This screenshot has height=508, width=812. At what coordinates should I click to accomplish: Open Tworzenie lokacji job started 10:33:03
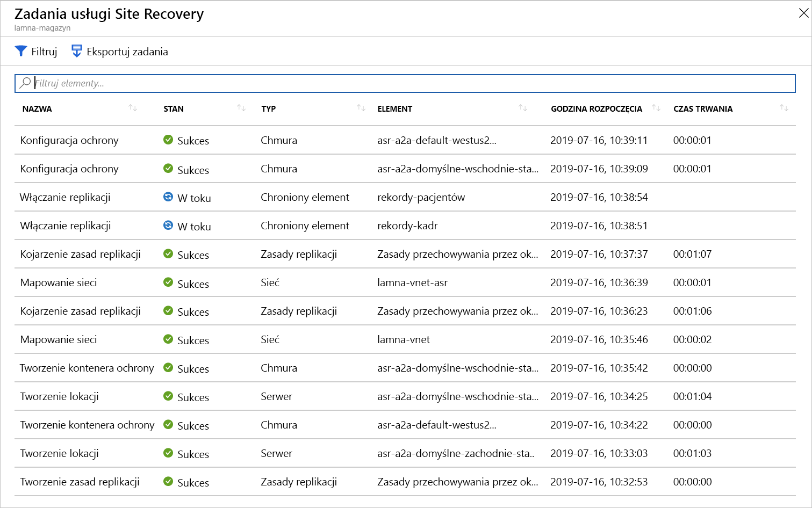point(59,453)
